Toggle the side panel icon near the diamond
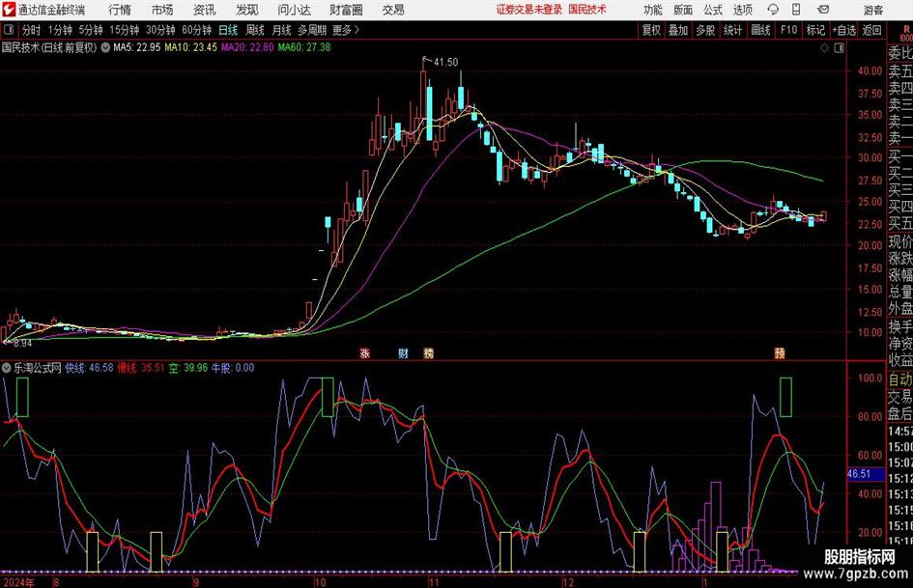The width and height of the screenshot is (913, 588). click(839, 48)
